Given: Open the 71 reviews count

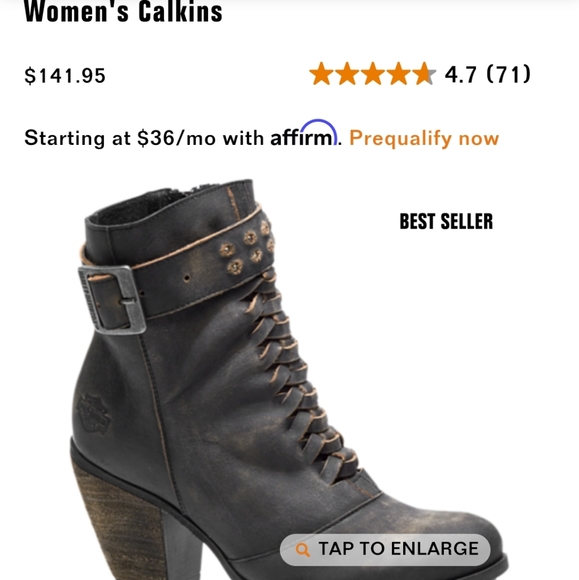Looking at the screenshot, I should (508, 74).
